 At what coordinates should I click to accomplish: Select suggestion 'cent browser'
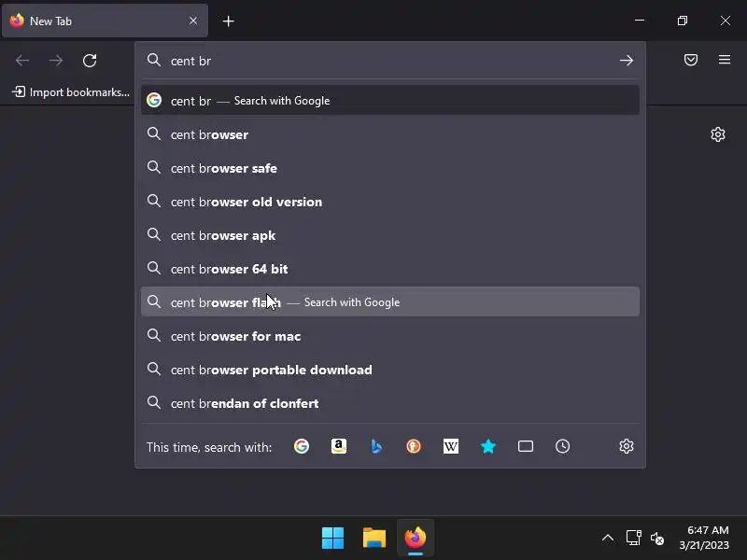[389, 134]
